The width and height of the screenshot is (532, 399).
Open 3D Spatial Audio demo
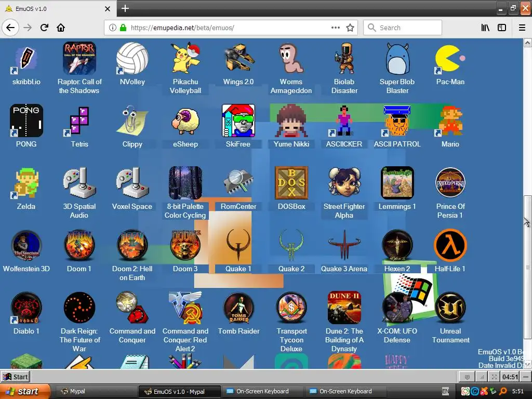79,183
